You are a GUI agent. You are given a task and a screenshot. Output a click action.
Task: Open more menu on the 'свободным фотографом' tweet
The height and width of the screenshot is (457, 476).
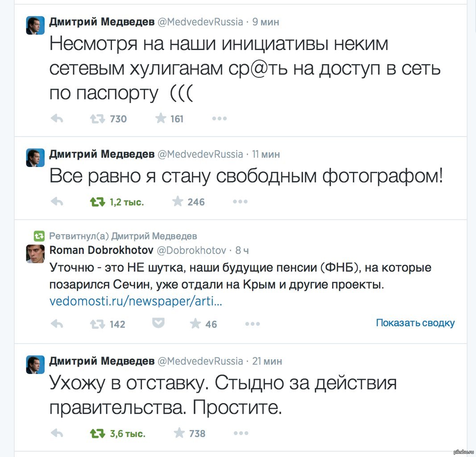coord(240,202)
